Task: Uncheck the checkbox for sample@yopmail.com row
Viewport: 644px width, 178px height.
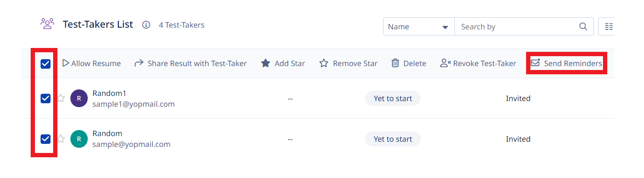Action: (45, 139)
